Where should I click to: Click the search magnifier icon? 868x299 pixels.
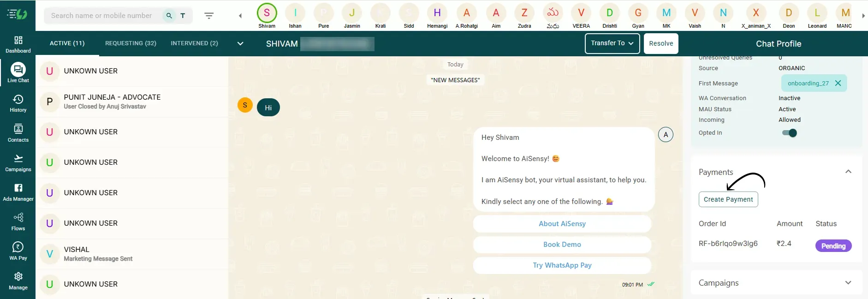(x=169, y=16)
